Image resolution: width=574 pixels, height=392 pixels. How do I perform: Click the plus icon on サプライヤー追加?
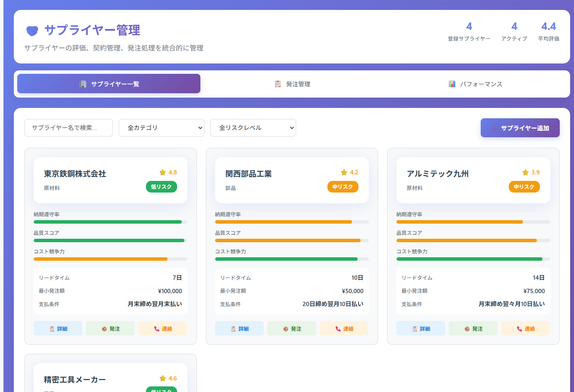(x=495, y=128)
